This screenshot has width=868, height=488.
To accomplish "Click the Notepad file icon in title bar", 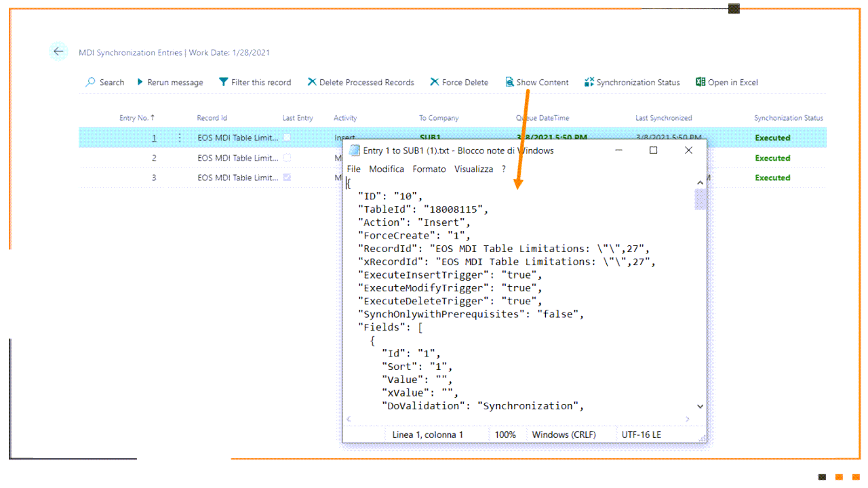I will click(x=355, y=150).
